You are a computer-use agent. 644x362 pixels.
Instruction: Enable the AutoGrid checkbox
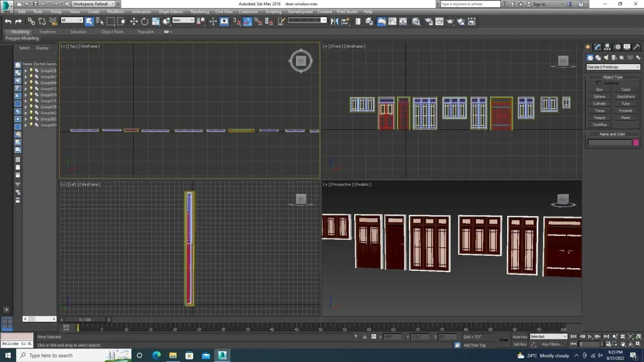tap(599, 83)
